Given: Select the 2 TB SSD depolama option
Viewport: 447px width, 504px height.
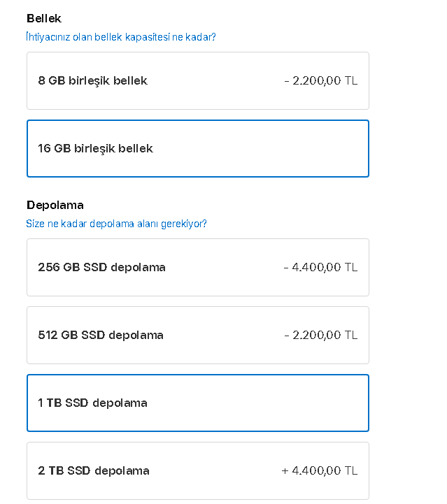Looking at the screenshot, I should click(x=197, y=471).
